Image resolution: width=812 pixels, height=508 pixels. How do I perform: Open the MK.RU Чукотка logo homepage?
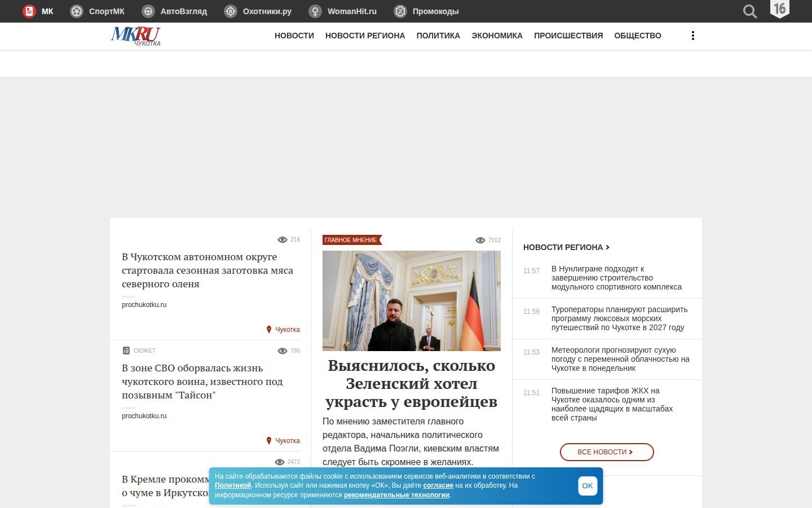click(135, 36)
